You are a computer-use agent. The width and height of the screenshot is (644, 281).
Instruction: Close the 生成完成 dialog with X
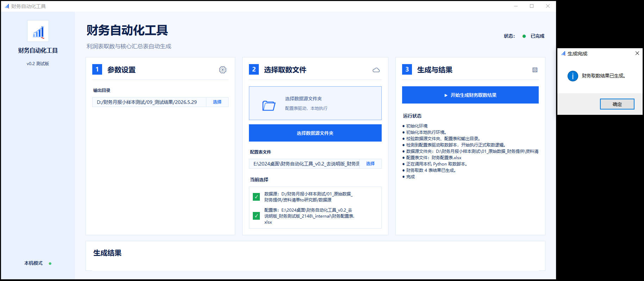click(637, 53)
